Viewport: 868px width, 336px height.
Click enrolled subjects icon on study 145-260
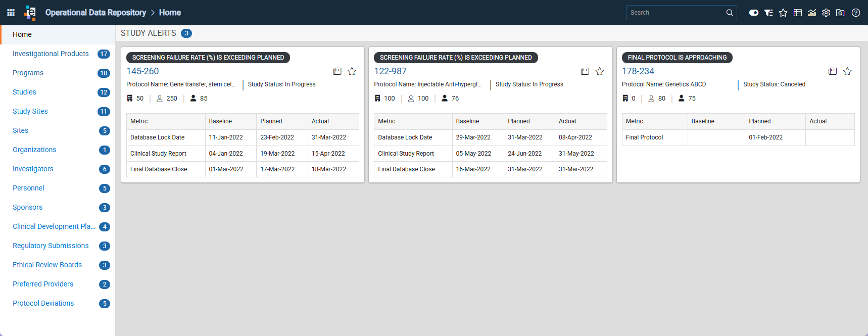193,99
